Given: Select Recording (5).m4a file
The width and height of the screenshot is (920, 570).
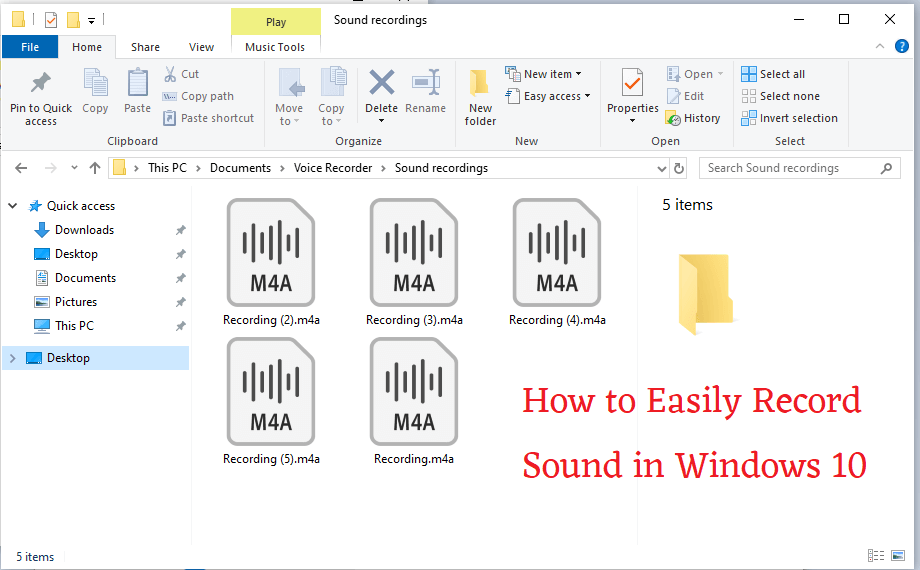Looking at the screenshot, I should [271, 402].
